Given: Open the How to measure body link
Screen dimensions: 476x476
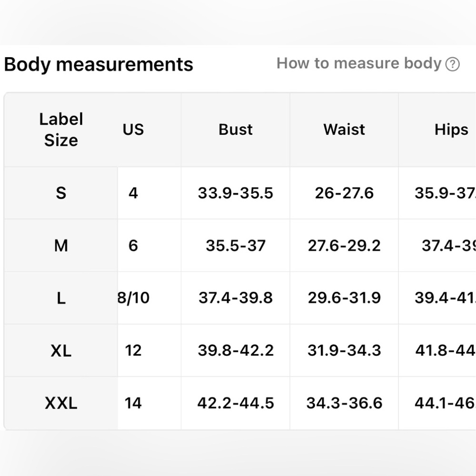Looking at the screenshot, I should 359,63.
